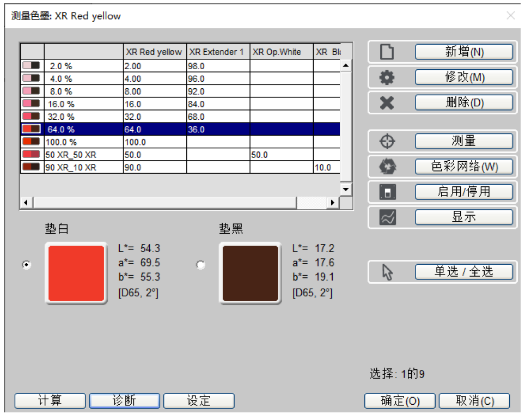Click the 启用/停用 button
The image size is (525, 420).
coord(463,192)
